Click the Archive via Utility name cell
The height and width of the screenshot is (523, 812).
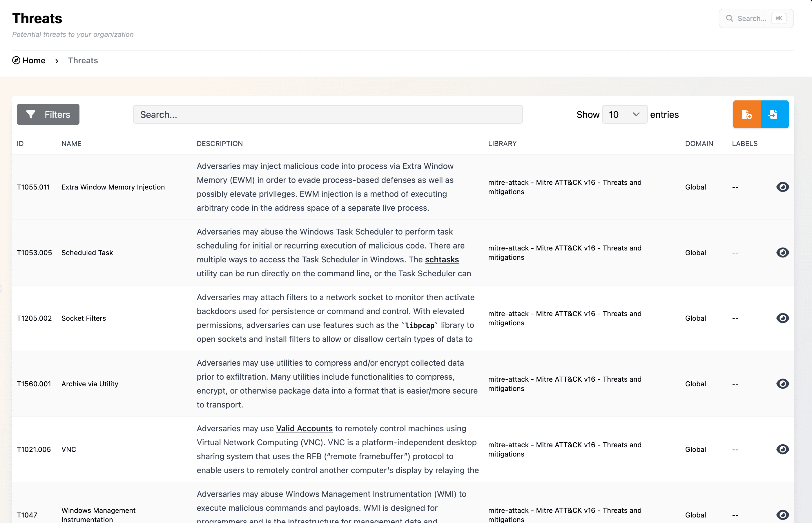(90, 384)
